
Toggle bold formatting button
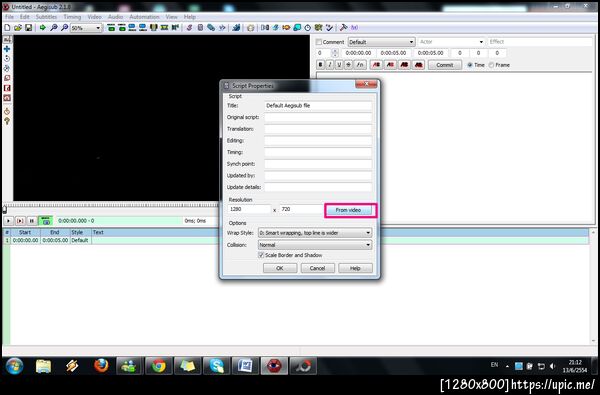[321, 65]
